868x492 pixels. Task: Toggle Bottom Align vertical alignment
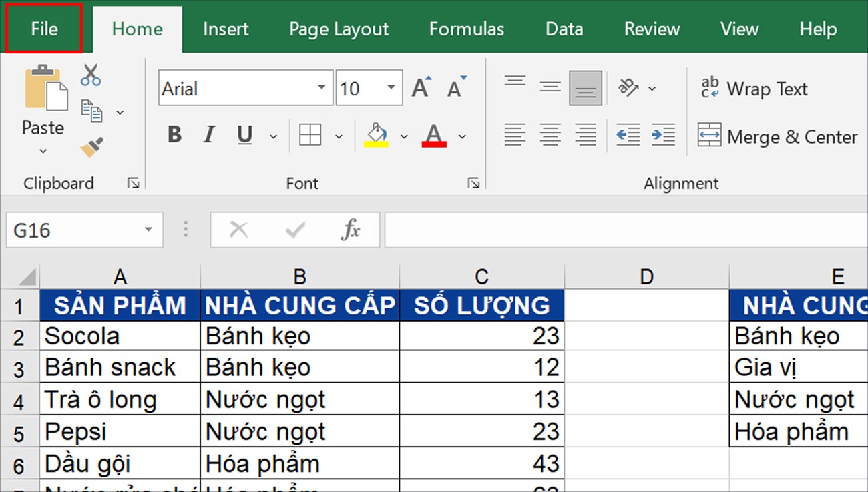586,88
